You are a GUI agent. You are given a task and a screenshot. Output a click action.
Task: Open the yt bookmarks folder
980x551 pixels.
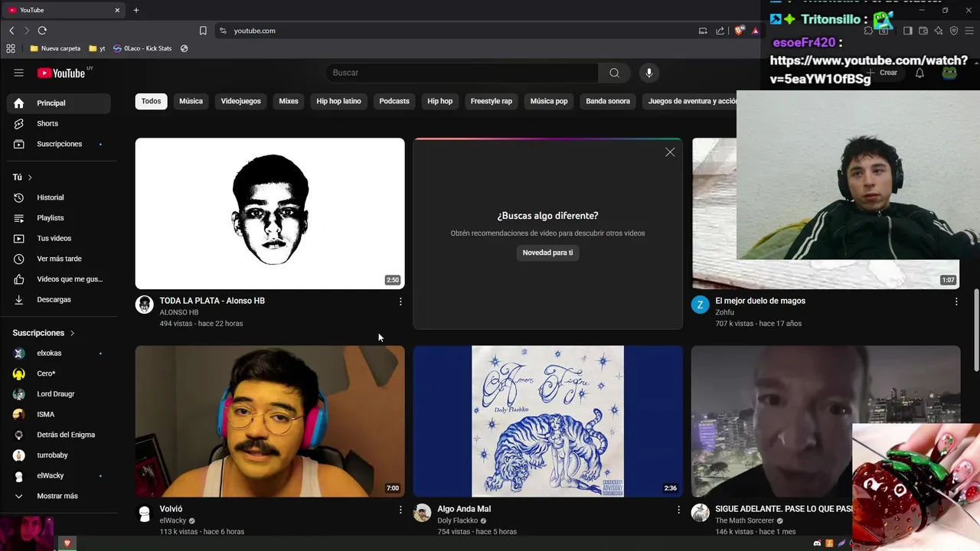97,48
